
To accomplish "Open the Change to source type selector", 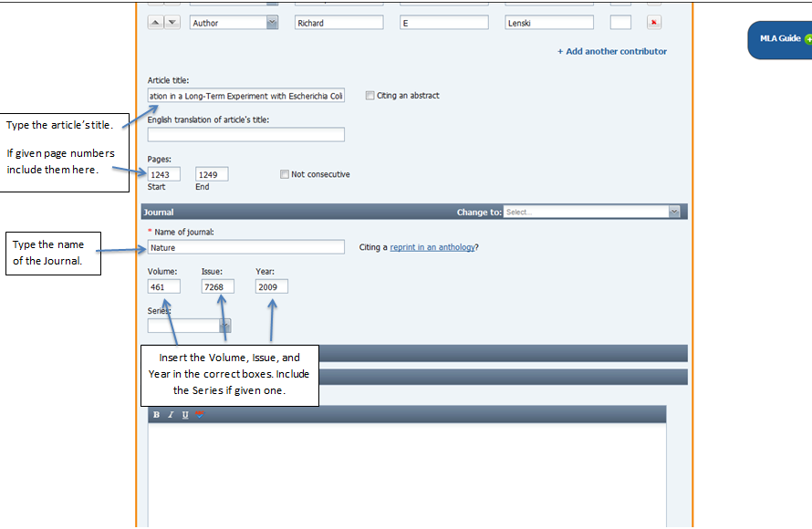I will click(x=672, y=211).
